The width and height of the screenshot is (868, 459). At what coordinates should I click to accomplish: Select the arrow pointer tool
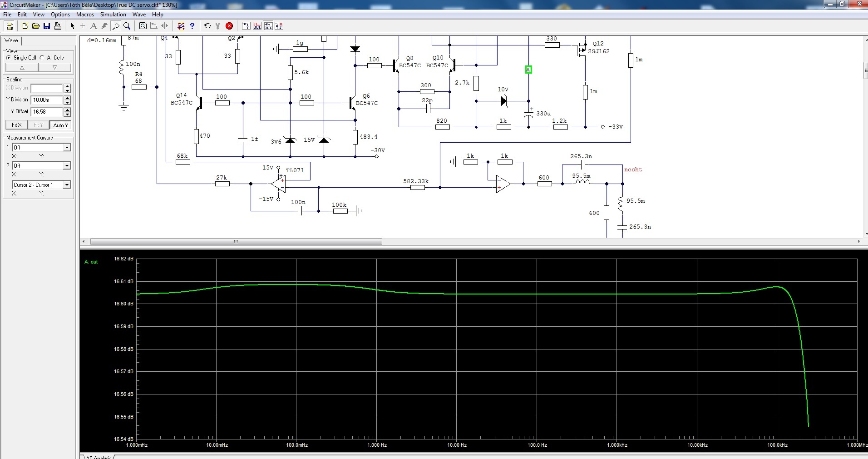[72, 26]
